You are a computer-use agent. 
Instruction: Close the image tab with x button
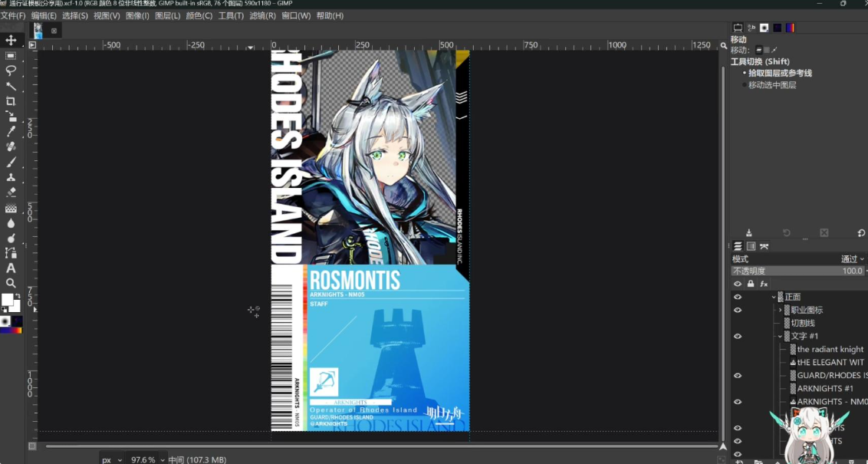(54, 31)
